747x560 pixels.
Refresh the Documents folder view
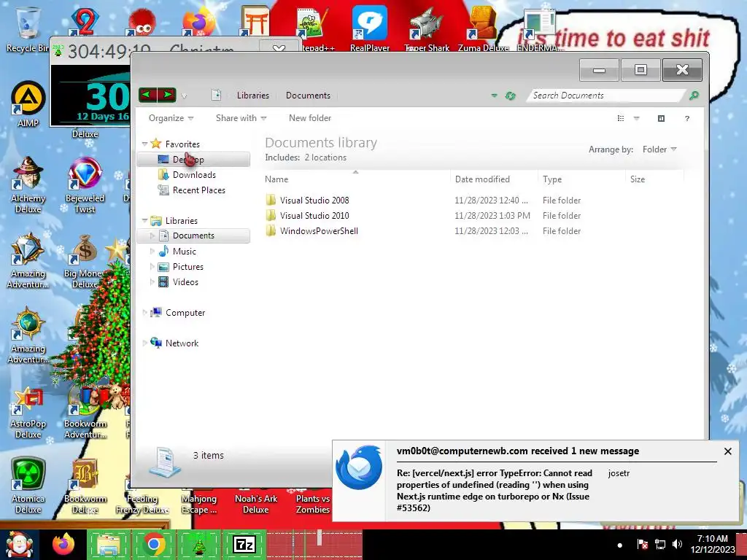pyautogui.click(x=510, y=96)
